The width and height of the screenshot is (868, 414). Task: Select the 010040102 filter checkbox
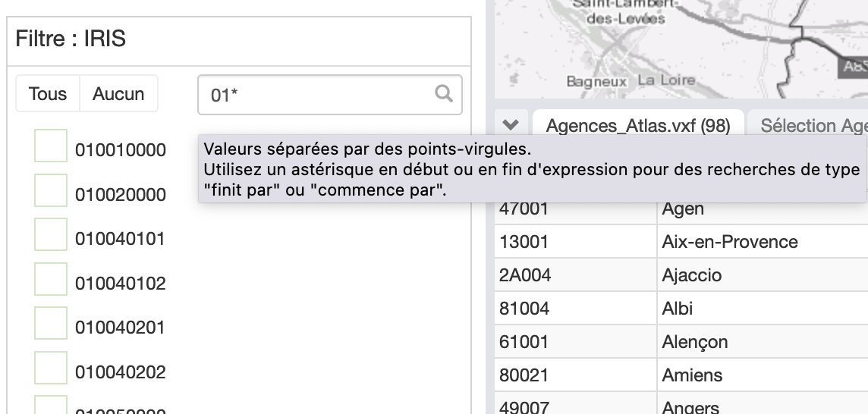51,279
